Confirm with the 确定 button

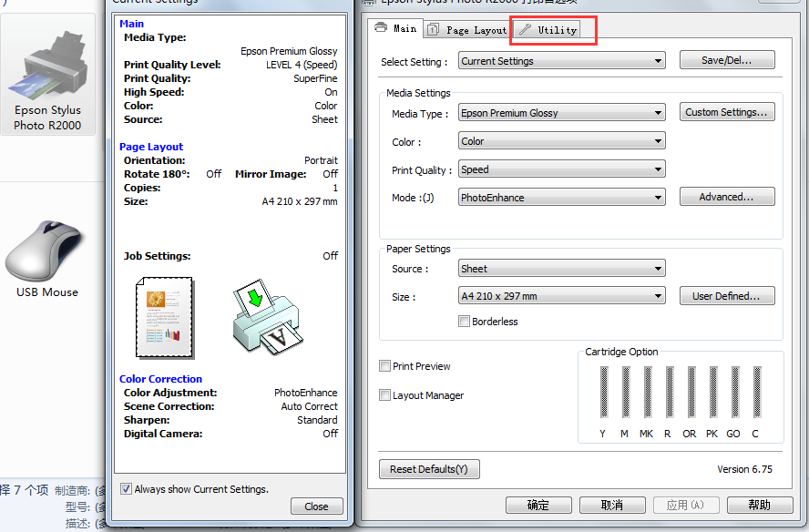tap(538, 506)
